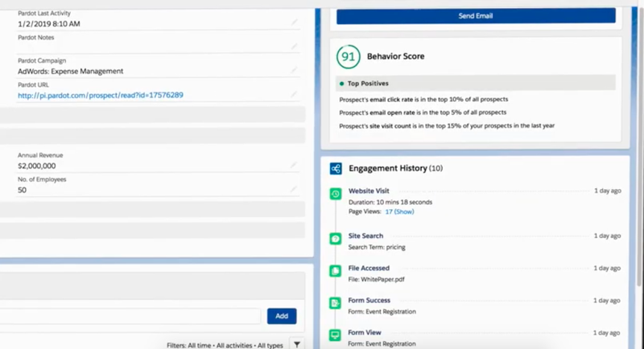
Task: Select AdWords: Expense Management campaign value
Action: 70,72
